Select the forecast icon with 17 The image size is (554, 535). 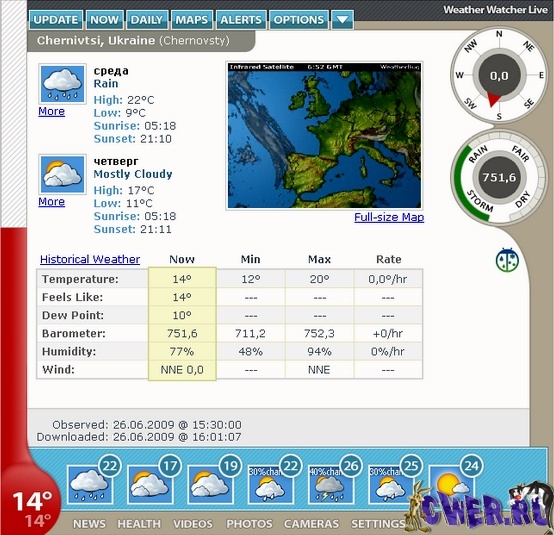(150, 484)
